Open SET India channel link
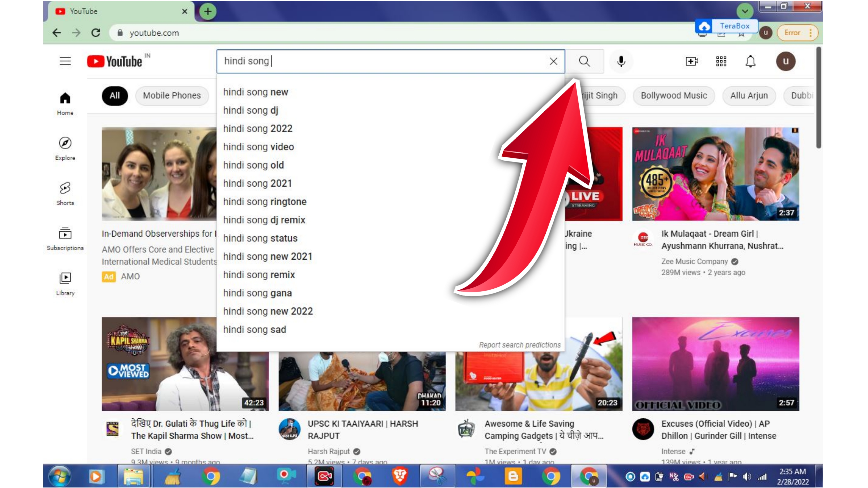This screenshot has height=488, width=868. point(146,451)
